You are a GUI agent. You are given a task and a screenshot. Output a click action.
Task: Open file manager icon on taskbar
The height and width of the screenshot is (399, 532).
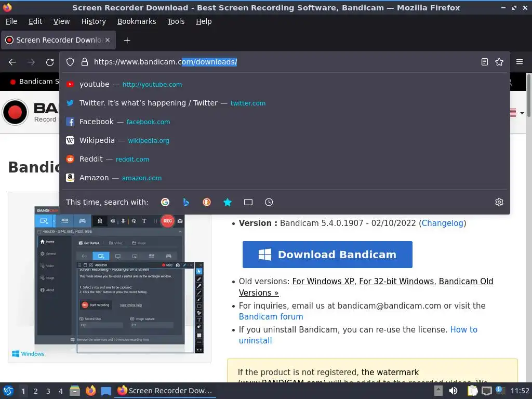75,391
